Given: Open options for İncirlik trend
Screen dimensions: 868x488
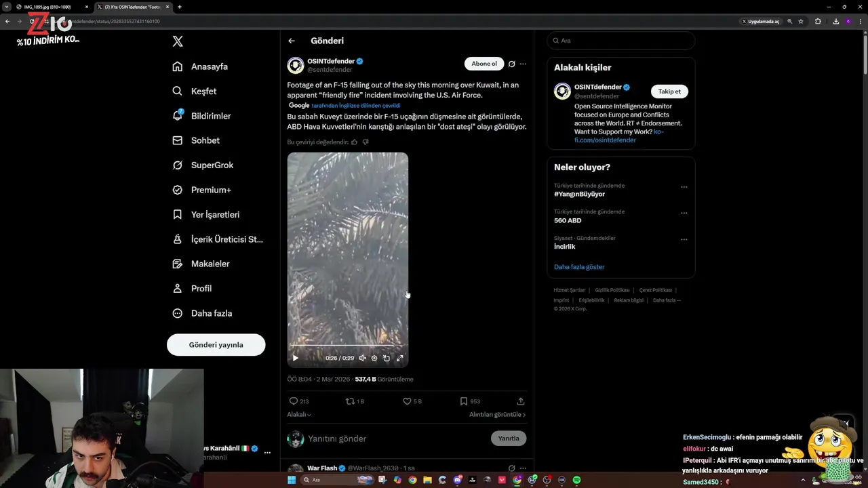Looking at the screenshot, I should (x=684, y=239).
